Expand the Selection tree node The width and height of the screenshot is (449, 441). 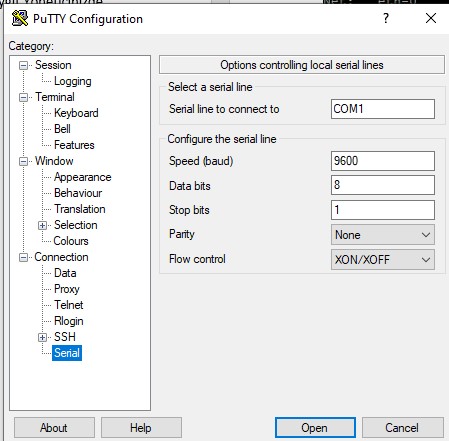tap(42, 225)
